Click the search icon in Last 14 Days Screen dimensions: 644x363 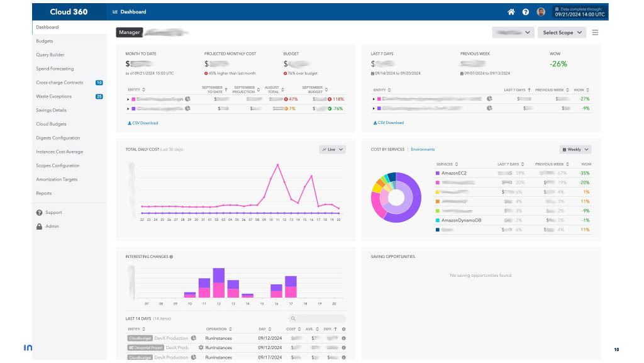pyautogui.click(x=293, y=319)
